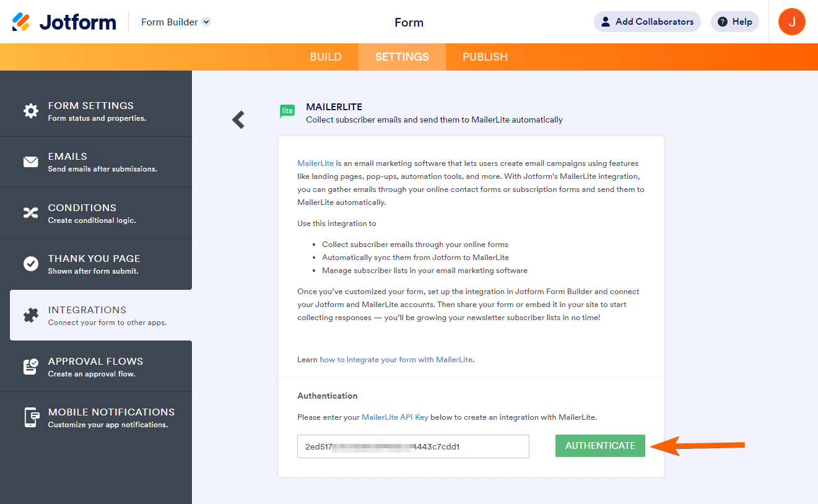
Task: Click the MailerLite API Key input field
Action: [x=413, y=446]
